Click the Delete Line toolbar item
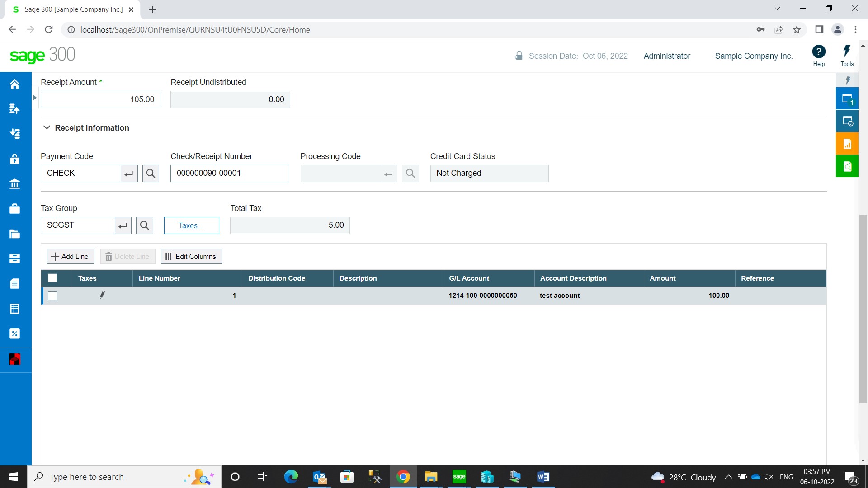Screen dimensions: 868x488 tap(127, 256)
